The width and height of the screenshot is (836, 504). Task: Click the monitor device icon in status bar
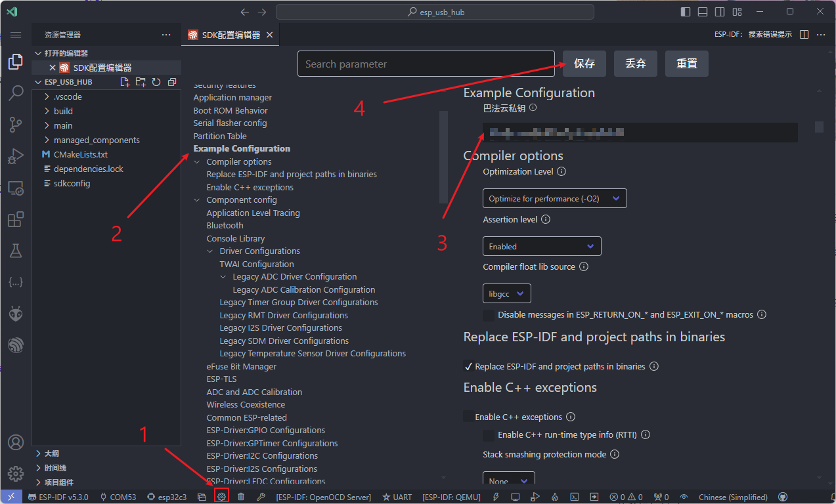(516, 497)
